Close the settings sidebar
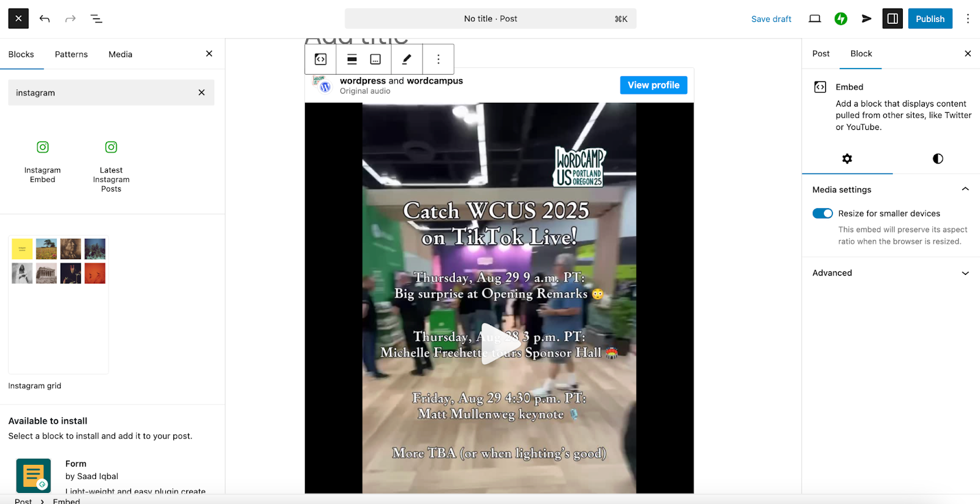Screen dimensions: 980x504 968,54
